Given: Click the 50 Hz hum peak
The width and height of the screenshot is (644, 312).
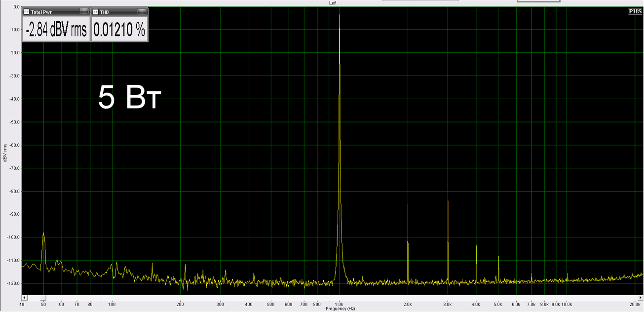Looking at the screenshot, I should point(43,234).
